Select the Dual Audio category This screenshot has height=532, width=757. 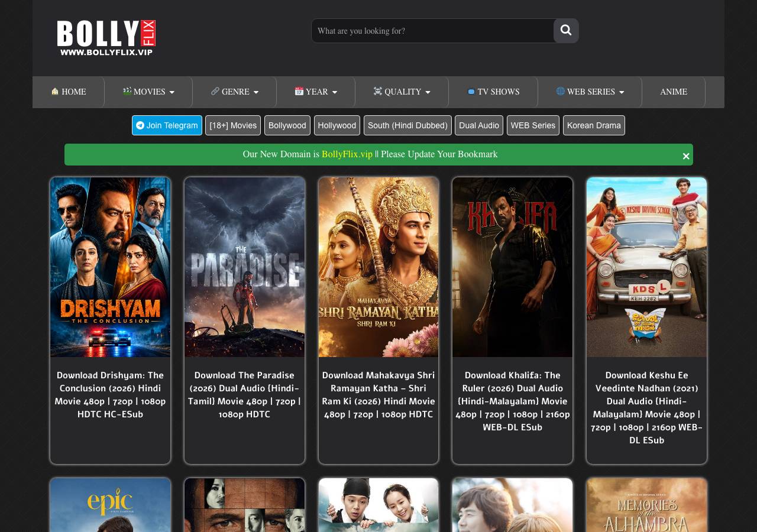[x=479, y=125]
